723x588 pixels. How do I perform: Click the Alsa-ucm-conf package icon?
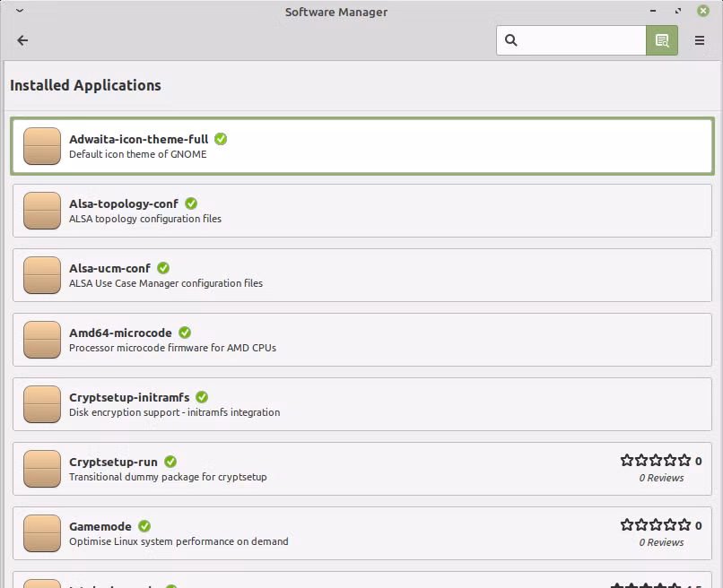[42, 275]
